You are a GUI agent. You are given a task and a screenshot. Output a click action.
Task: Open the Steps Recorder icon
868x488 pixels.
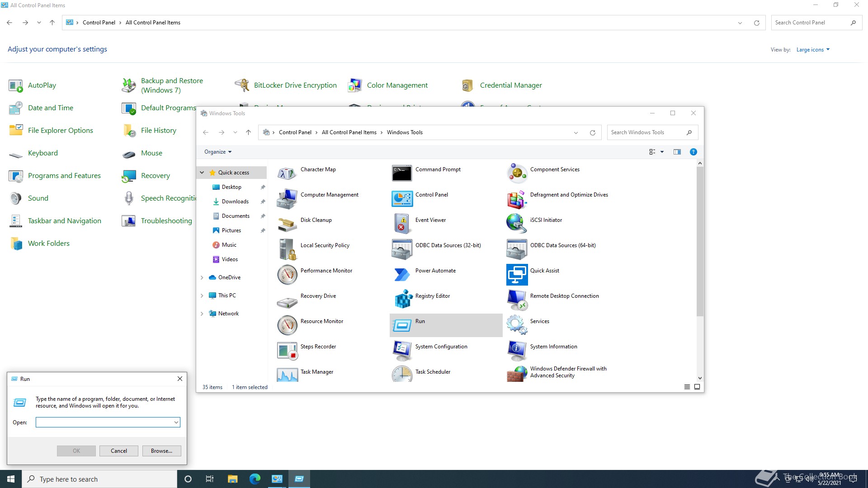point(287,350)
